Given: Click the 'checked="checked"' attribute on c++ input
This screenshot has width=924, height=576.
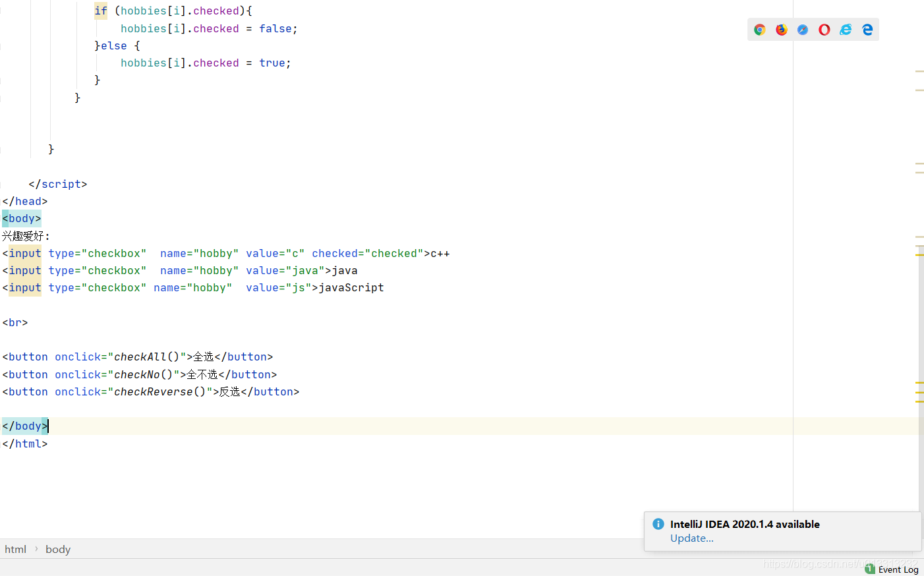Looking at the screenshot, I should pyautogui.click(x=368, y=253).
